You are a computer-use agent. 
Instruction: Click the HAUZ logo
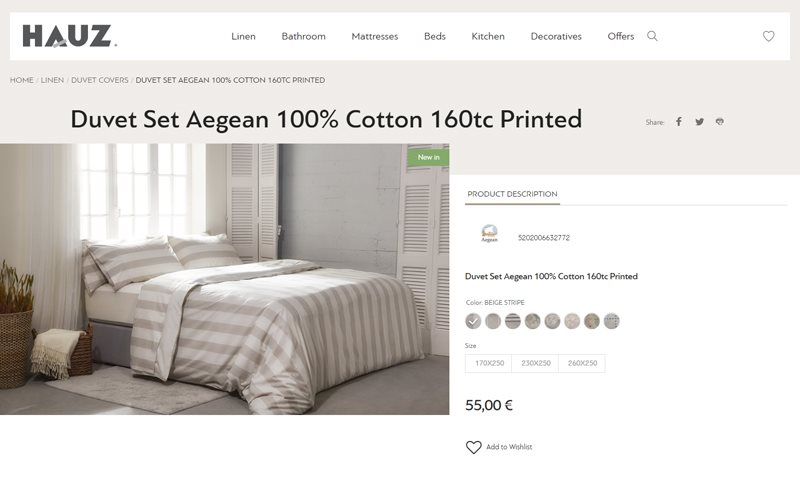tap(69, 37)
